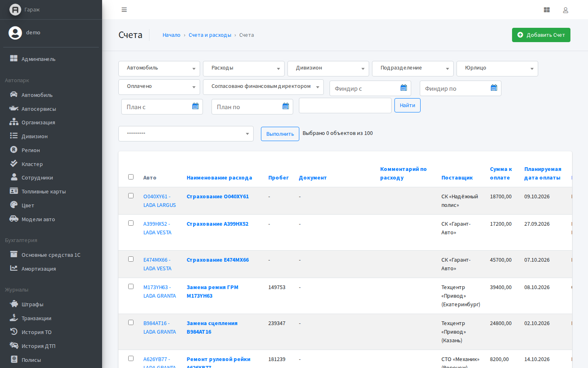Viewport: 588px width, 368px height.
Task: Open calendar picker for Финдир с
Action: [x=403, y=88]
